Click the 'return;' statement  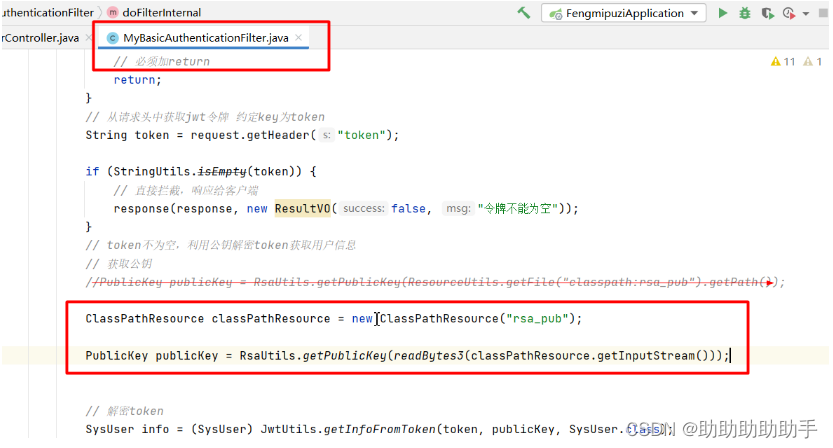click(x=138, y=80)
